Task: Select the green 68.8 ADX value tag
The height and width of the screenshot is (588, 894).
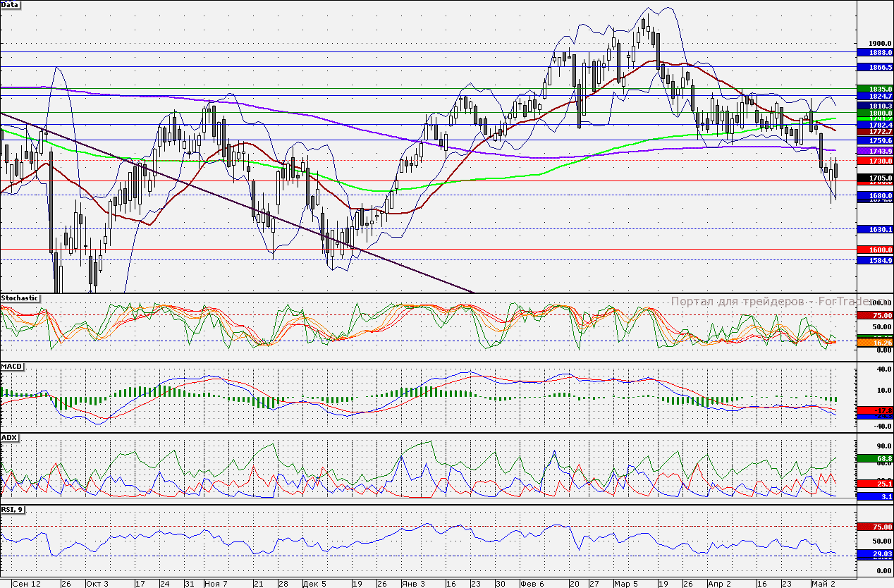Action: click(x=874, y=459)
